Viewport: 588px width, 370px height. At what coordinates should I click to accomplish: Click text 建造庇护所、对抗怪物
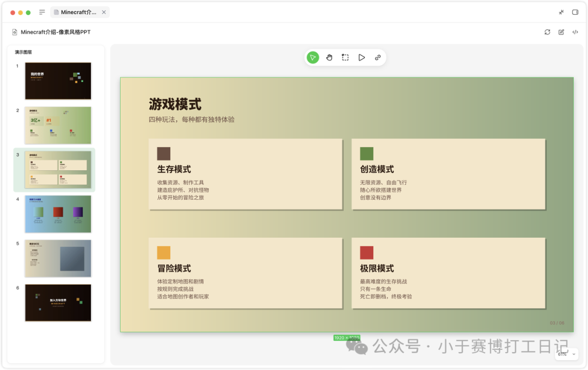(183, 190)
